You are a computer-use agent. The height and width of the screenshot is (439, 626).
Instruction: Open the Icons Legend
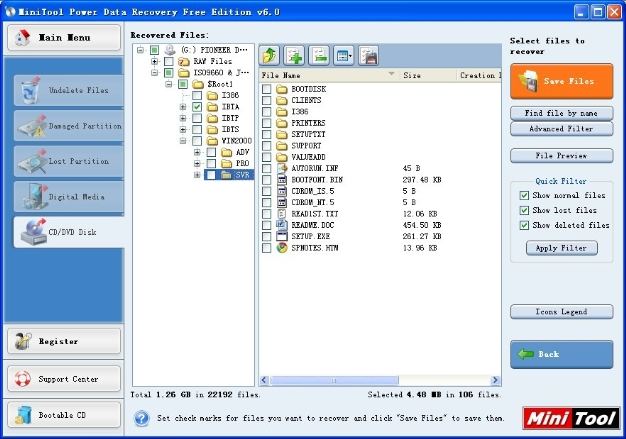tap(561, 312)
